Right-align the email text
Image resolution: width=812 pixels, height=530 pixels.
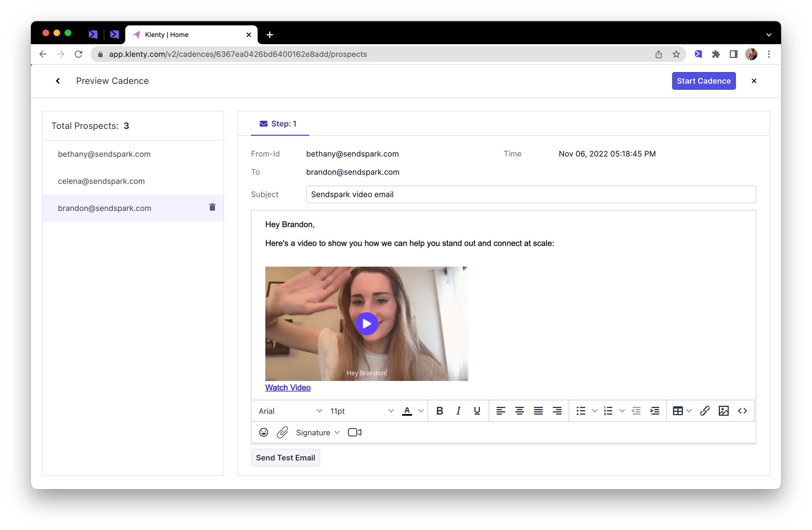pyautogui.click(x=557, y=411)
